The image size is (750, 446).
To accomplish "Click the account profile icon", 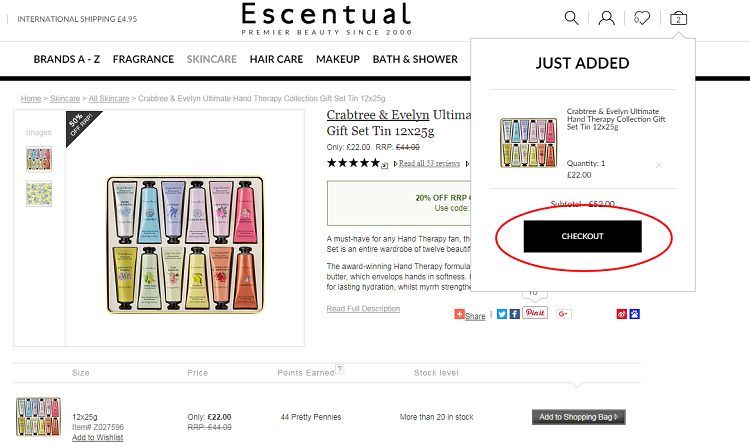I will click(x=606, y=17).
